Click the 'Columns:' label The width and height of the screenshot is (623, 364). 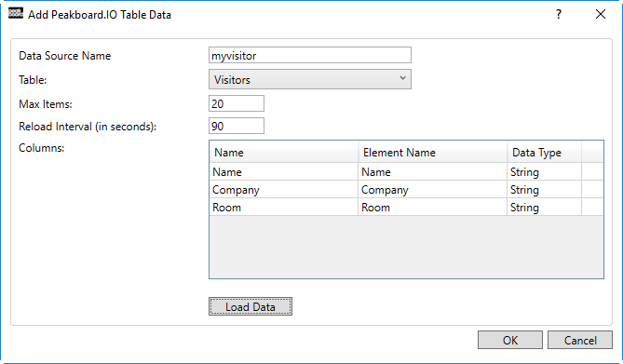pos(41,148)
